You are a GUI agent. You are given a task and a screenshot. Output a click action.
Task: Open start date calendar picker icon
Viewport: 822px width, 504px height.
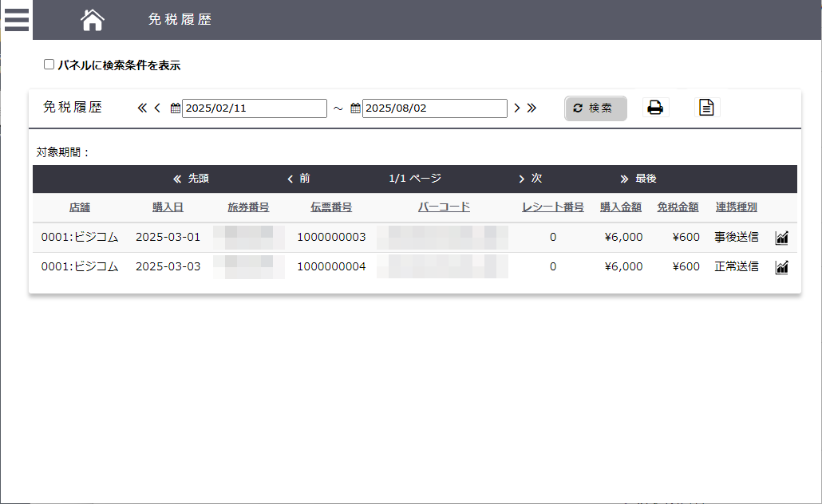(176, 108)
